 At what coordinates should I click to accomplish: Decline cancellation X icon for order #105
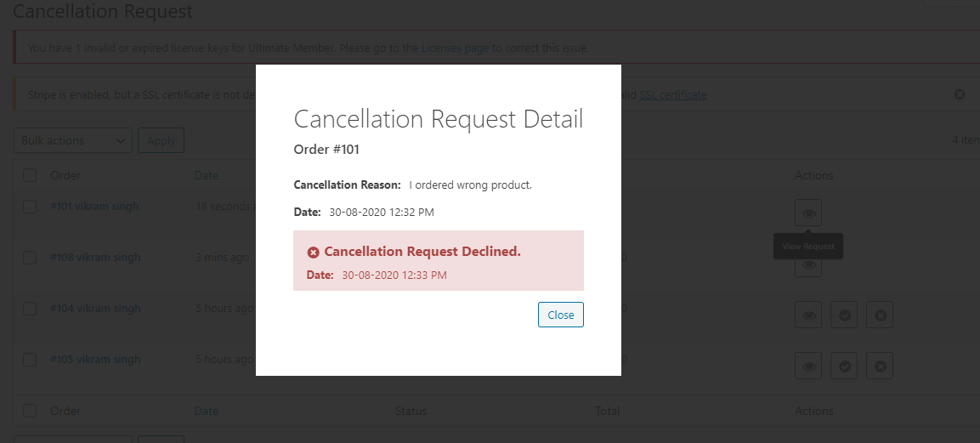pos(880,366)
